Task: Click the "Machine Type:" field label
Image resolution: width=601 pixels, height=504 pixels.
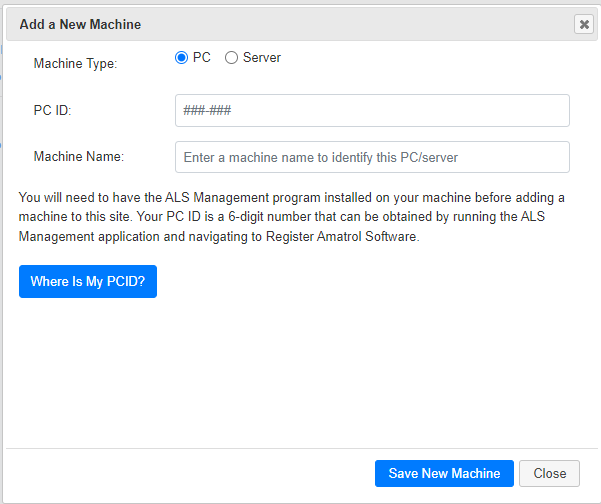Action: [x=76, y=63]
